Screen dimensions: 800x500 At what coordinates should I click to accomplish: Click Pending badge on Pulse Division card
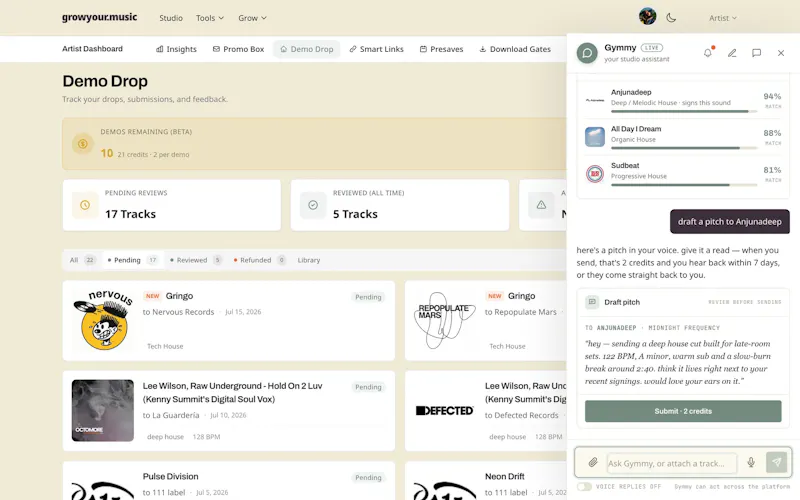(368, 478)
